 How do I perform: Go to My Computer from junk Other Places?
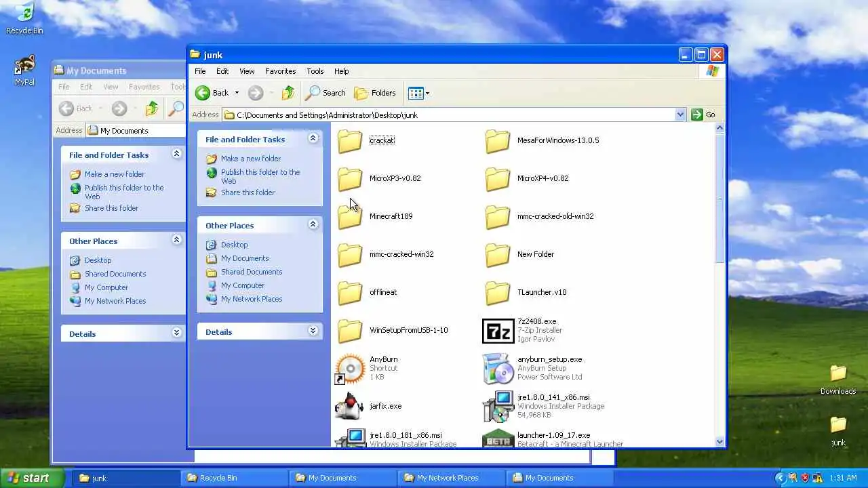[242, 285]
